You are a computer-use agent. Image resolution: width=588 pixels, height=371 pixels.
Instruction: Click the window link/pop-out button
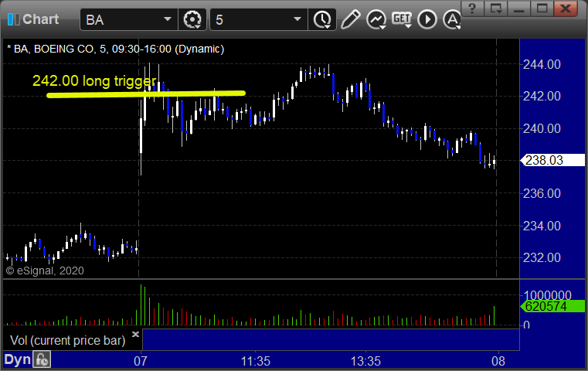pyautogui.click(x=495, y=9)
